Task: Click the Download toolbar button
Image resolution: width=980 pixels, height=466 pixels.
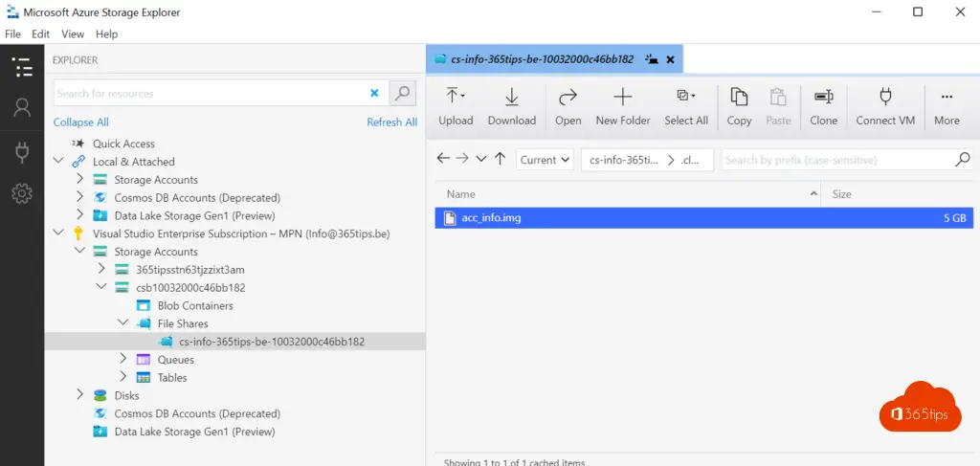Action: pyautogui.click(x=512, y=107)
